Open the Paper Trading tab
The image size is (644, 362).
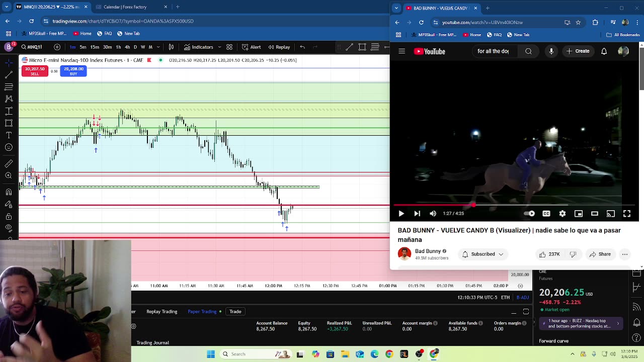coord(202,312)
